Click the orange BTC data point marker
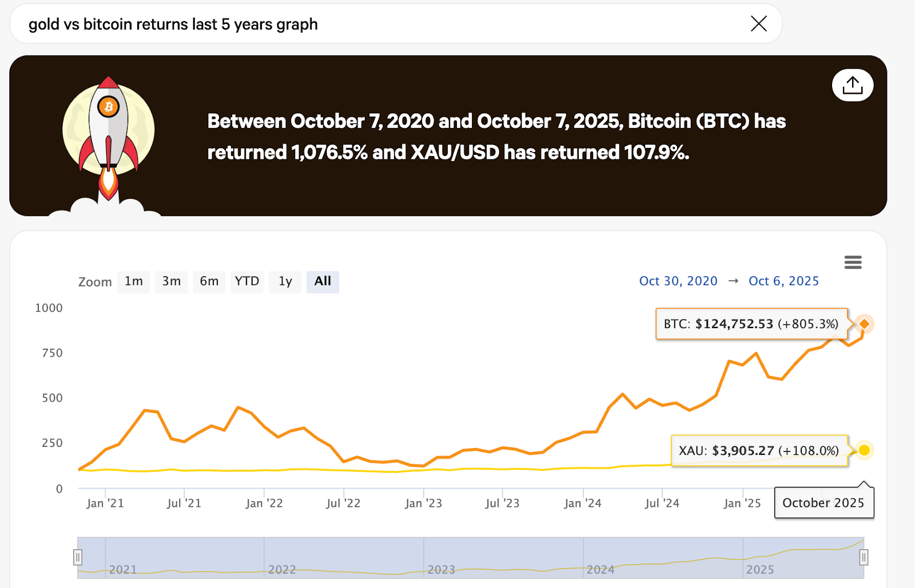915x588 pixels. tap(865, 324)
